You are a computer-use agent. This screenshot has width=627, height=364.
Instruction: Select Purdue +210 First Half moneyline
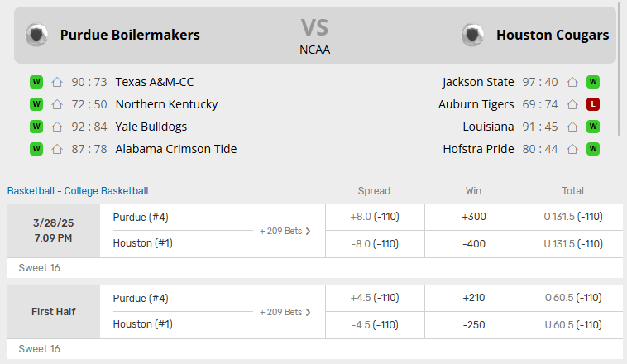(474, 298)
